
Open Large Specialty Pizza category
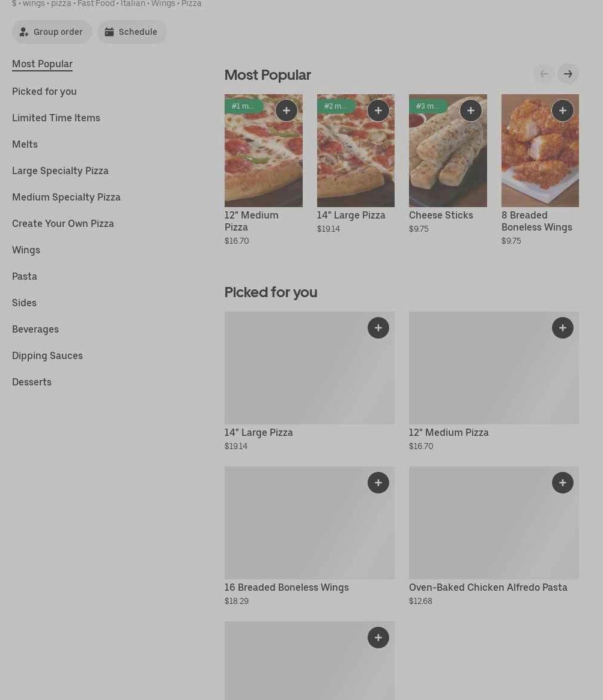60,170
